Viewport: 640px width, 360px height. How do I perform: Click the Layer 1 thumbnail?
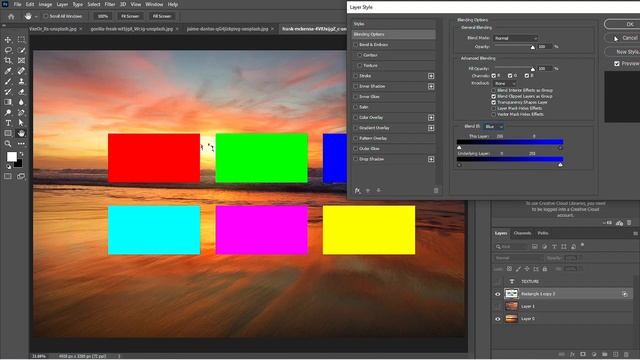(x=511, y=306)
